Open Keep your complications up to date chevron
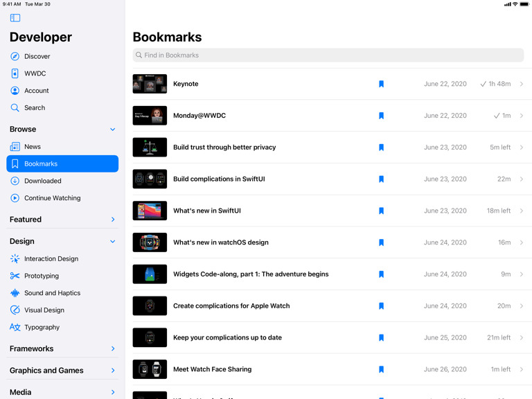This screenshot has height=399, width=532. [x=522, y=337]
